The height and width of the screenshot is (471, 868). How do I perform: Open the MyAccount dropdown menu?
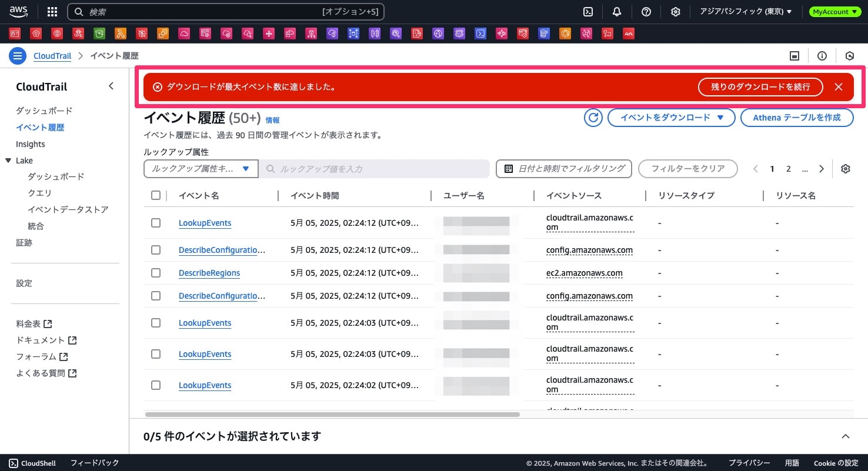click(x=834, y=12)
